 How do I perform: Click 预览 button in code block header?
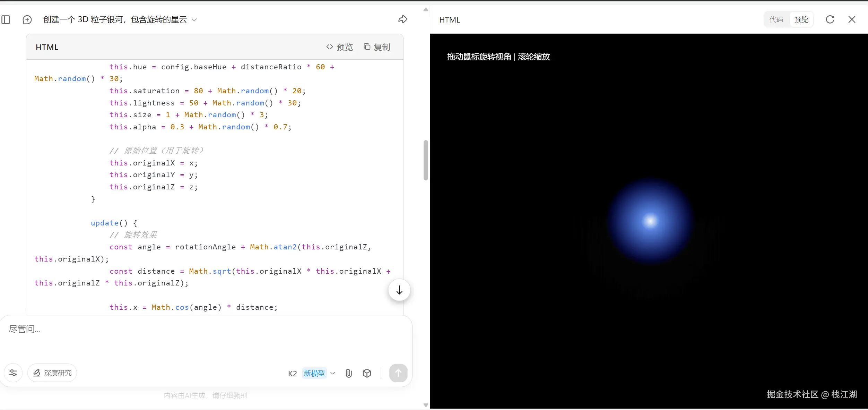click(339, 47)
